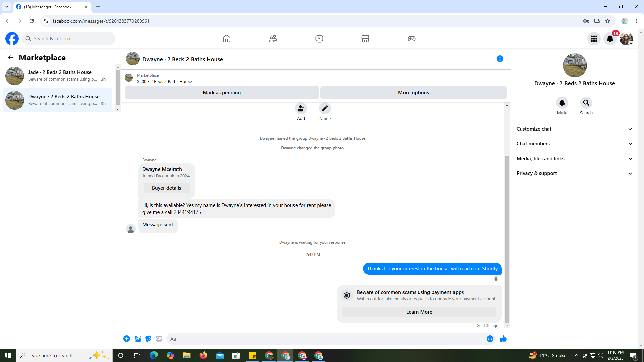644x362 pixels.
Task: View site information icon in address bar
Action: click(46, 21)
